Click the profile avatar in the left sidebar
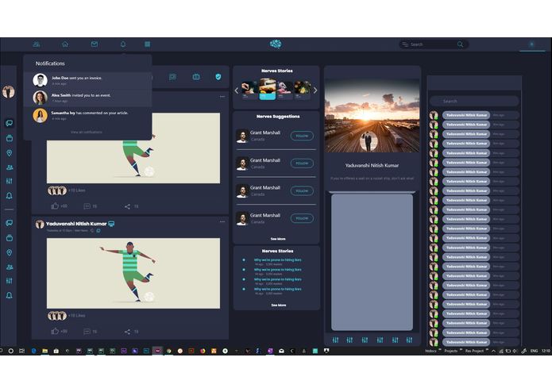 click(x=9, y=92)
